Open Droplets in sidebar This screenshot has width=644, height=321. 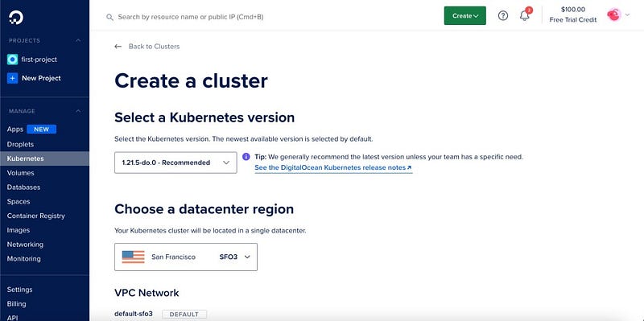20,144
